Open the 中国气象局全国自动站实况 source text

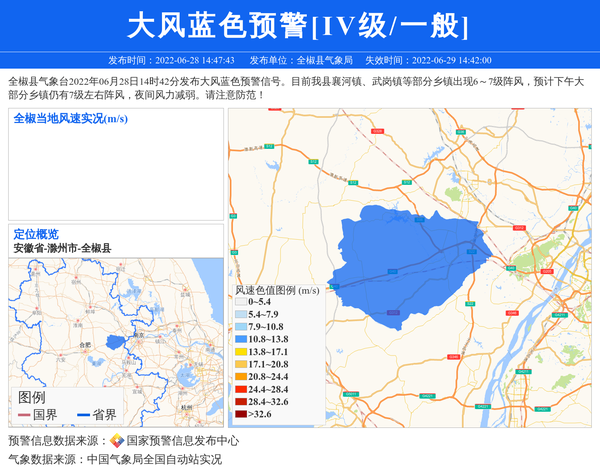(x=154, y=460)
